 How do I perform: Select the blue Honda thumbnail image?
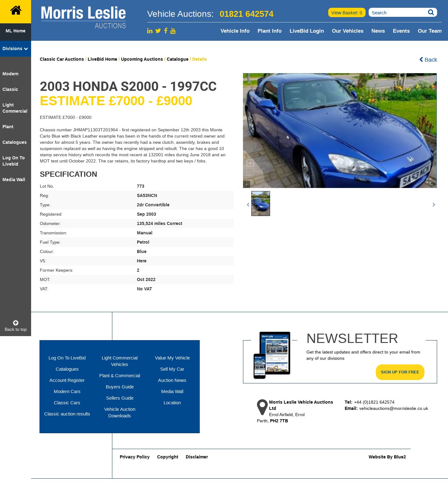pos(261,204)
